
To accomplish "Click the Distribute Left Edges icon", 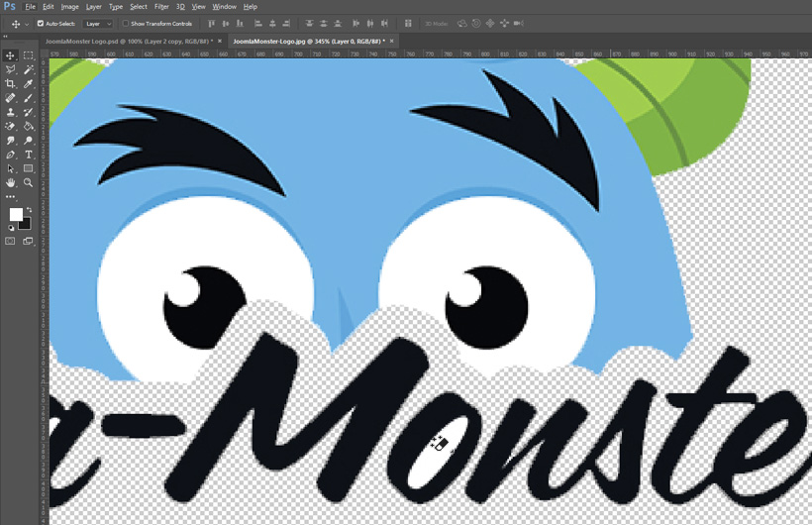I will coord(355,24).
